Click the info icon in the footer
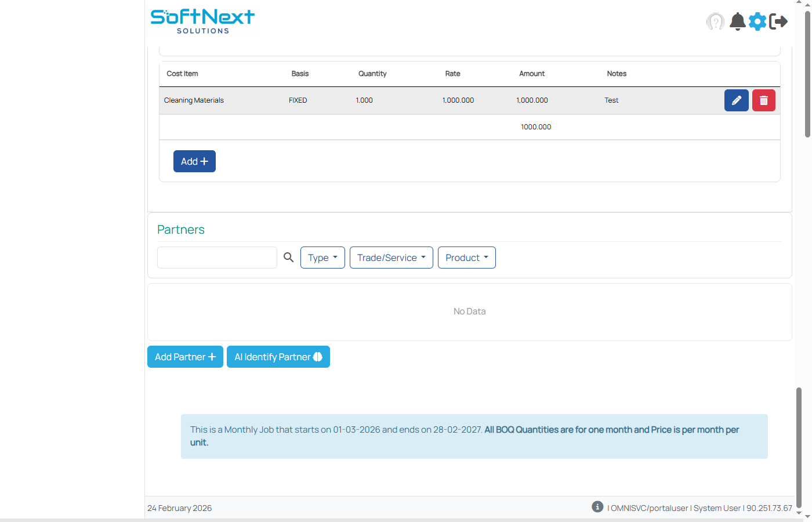 [x=597, y=506]
